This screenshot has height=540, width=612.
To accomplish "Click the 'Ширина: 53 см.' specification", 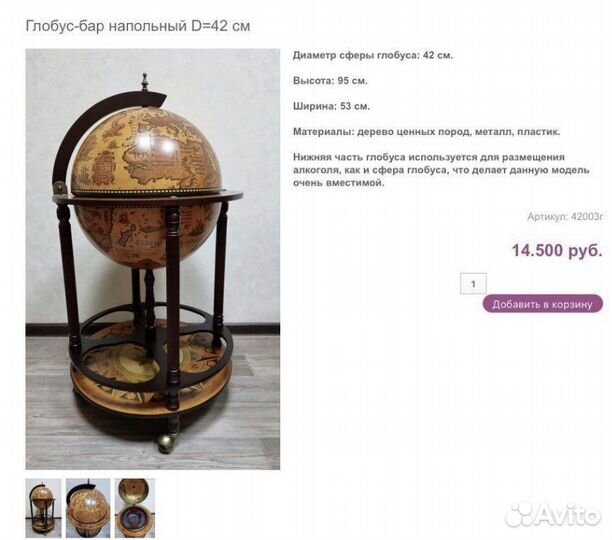I will pyautogui.click(x=331, y=106).
